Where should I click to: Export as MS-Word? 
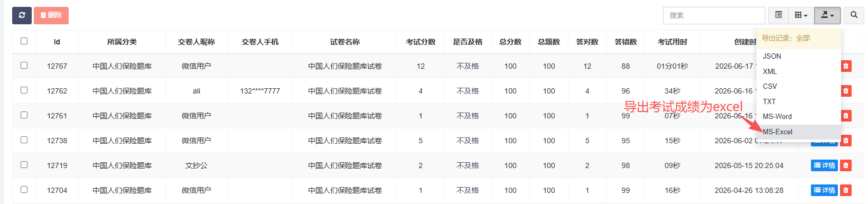pyautogui.click(x=798, y=116)
